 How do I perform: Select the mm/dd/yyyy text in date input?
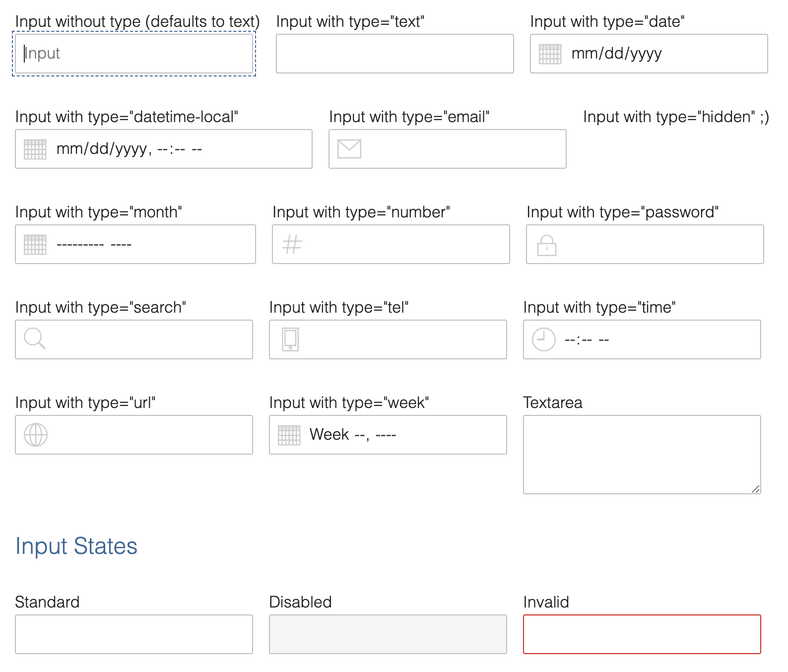[x=616, y=54]
